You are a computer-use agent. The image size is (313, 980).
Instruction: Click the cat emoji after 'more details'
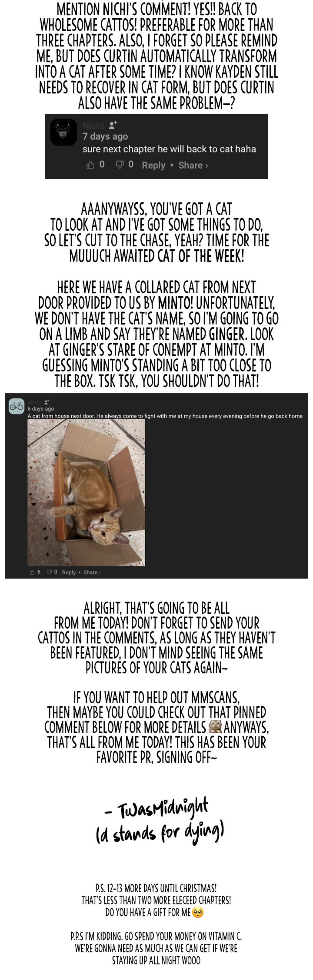215,726
